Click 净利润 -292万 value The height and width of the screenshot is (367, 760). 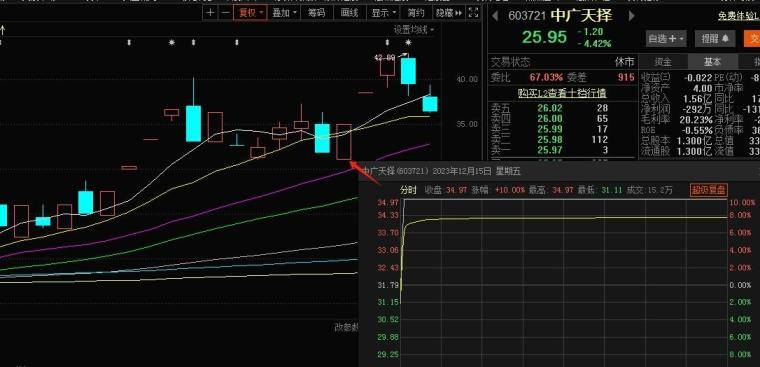(x=698, y=109)
